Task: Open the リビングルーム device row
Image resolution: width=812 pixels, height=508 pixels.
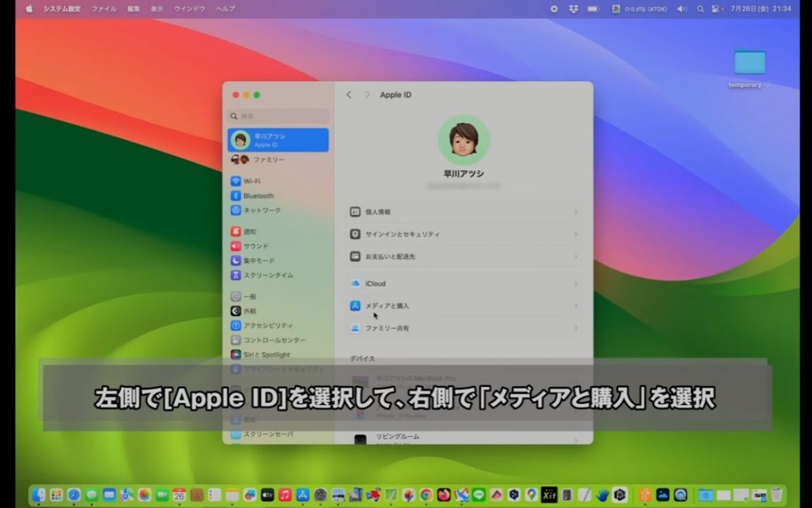Action: coord(464,439)
